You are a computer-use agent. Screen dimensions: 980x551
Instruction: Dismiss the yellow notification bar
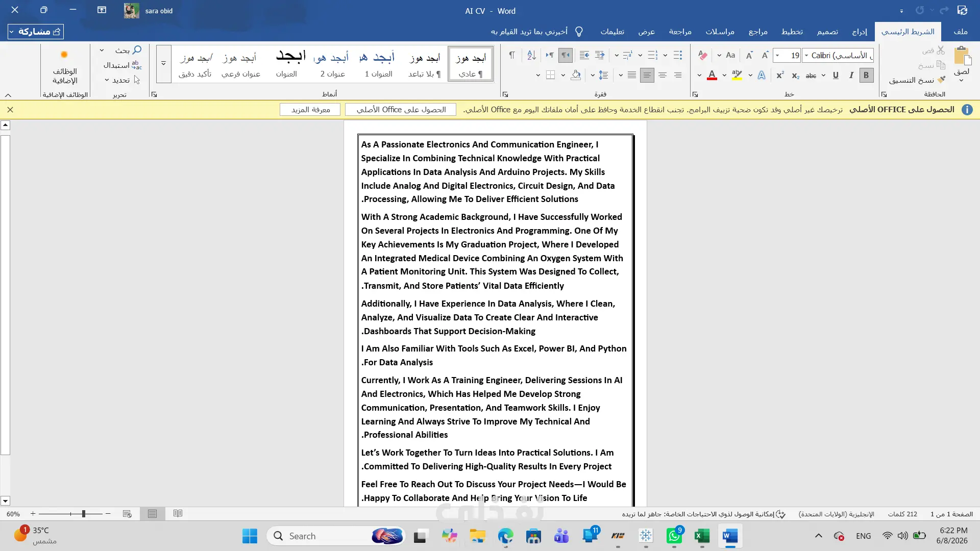[10, 110]
